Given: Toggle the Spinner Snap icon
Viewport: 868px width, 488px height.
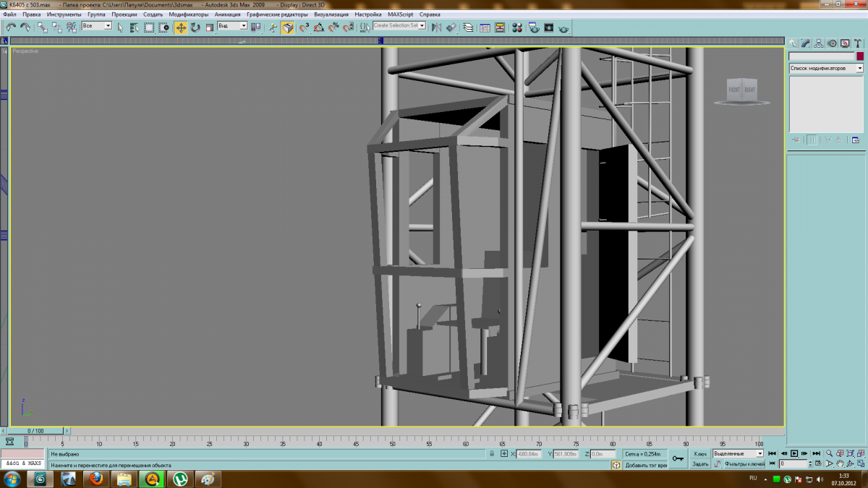Looking at the screenshot, I should click(x=348, y=27).
